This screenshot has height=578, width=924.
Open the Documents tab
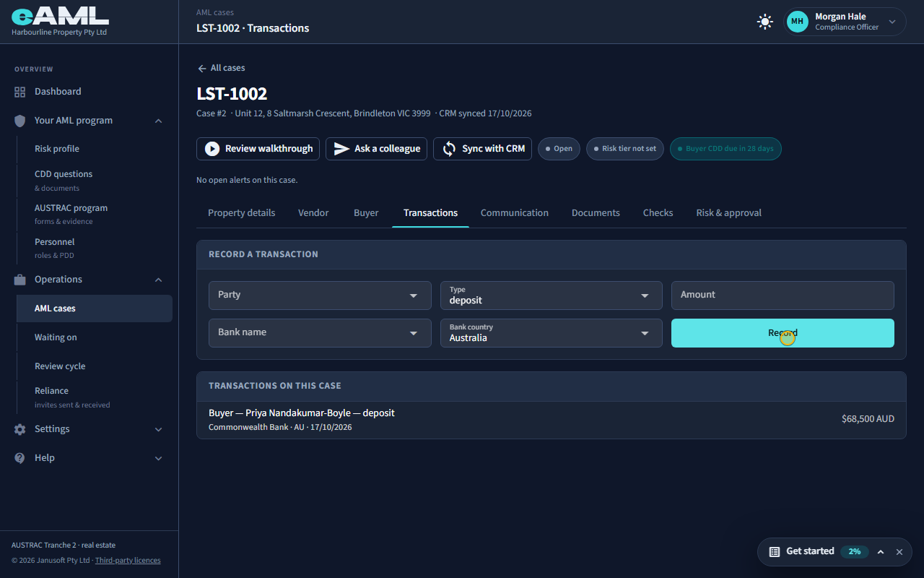[596, 213]
